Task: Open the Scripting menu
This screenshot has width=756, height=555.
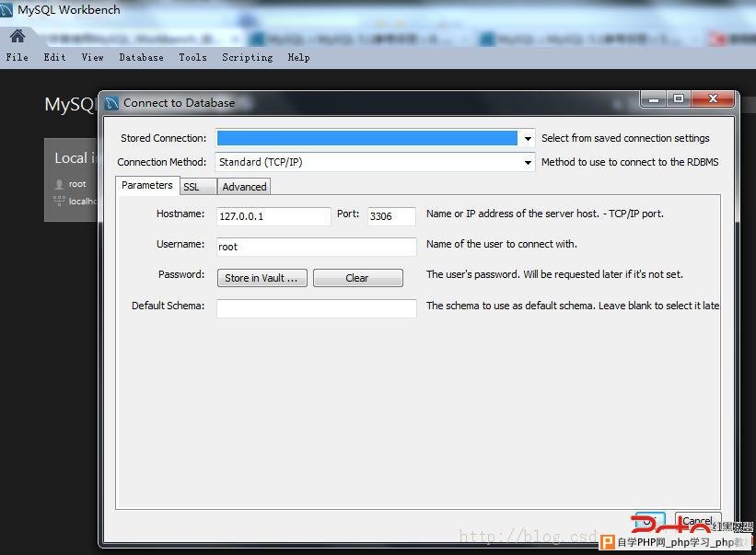Action: coord(248,57)
